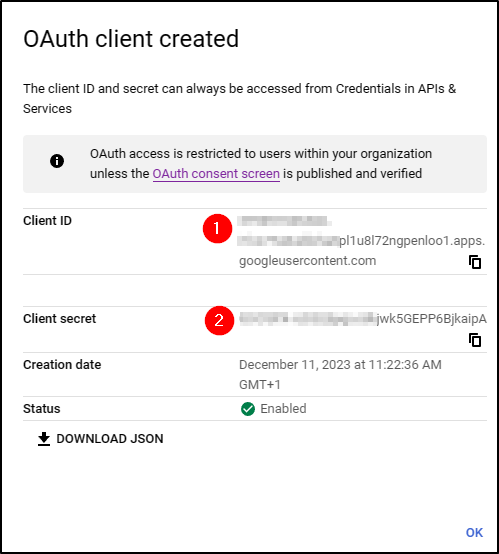Click the googleusercontent.com Client ID text
The image size is (499, 554).
(x=307, y=261)
